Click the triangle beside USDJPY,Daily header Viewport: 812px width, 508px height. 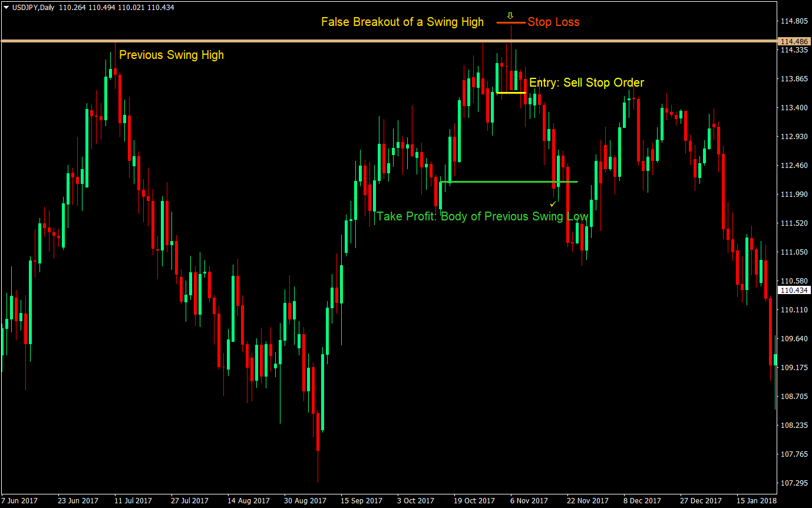tap(6, 8)
